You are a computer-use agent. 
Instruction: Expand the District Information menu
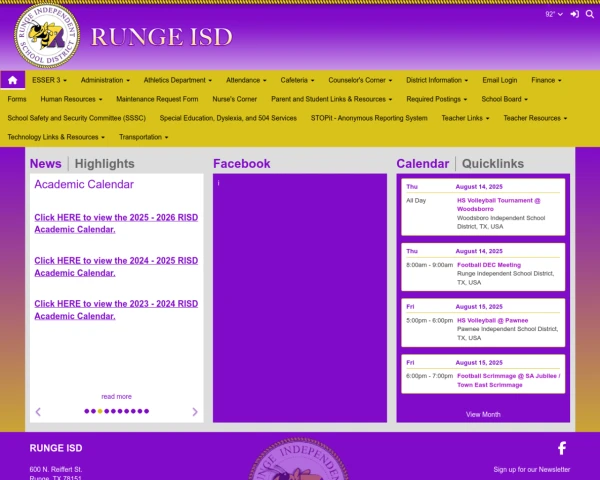pyautogui.click(x=437, y=80)
